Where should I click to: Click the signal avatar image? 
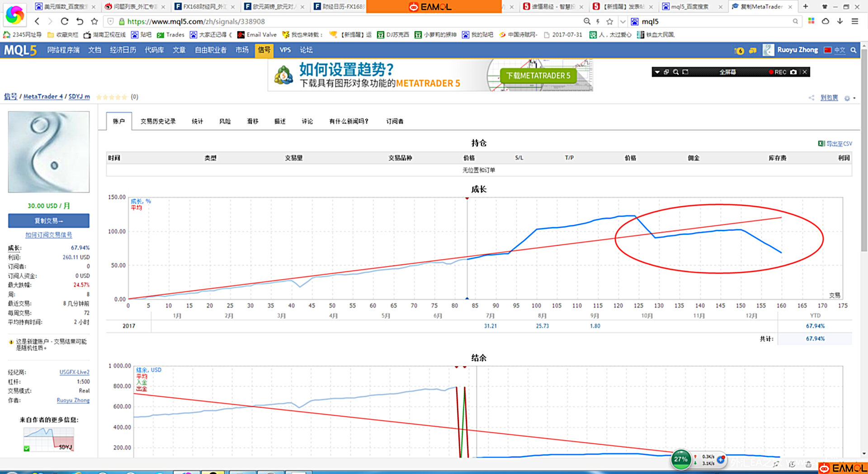tap(49, 152)
